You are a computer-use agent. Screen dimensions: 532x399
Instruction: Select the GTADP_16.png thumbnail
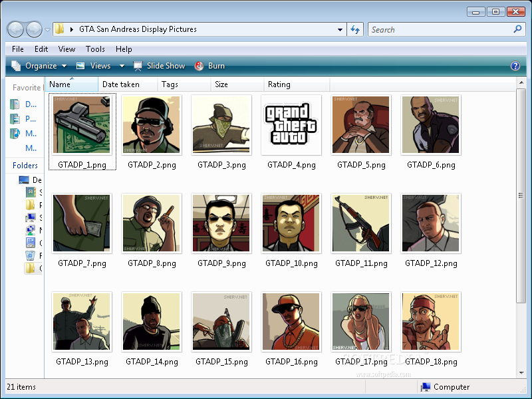tap(291, 322)
